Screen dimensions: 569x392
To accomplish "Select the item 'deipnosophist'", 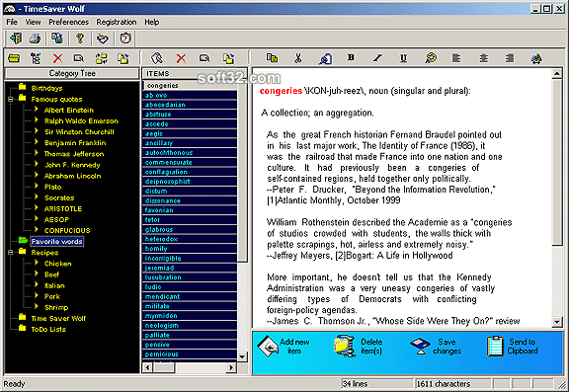I will (190, 182).
